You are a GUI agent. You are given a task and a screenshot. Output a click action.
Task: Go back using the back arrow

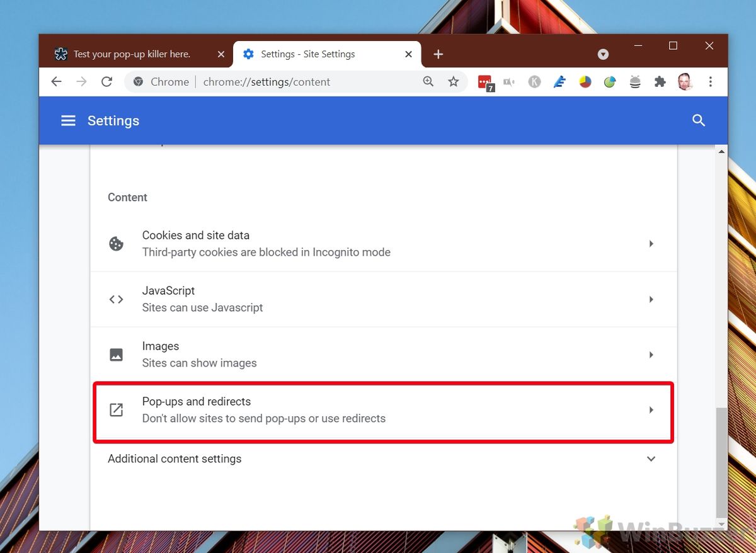57,82
